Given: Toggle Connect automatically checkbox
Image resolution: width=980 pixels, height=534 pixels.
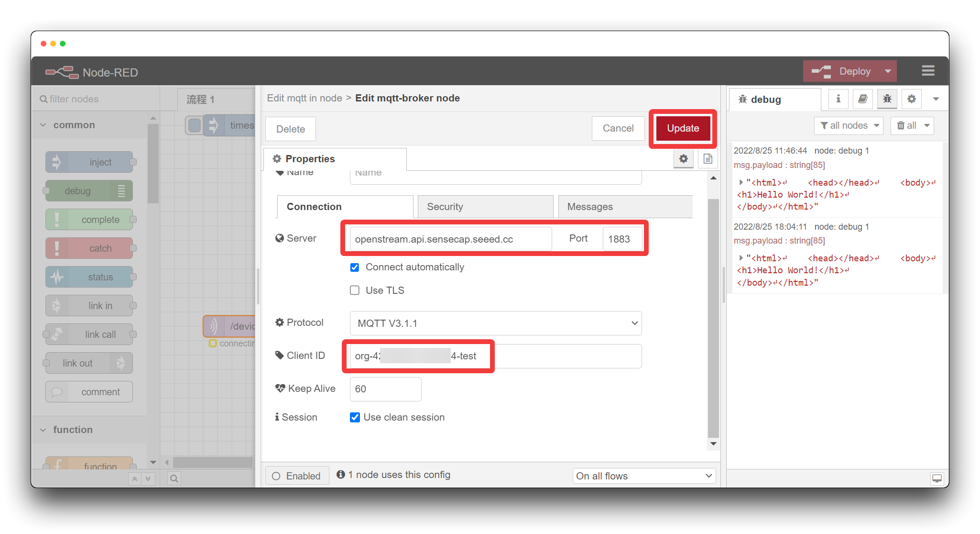Looking at the screenshot, I should [x=355, y=267].
